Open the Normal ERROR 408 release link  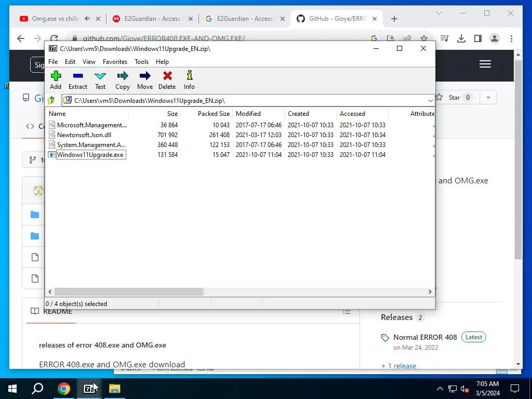point(425,337)
